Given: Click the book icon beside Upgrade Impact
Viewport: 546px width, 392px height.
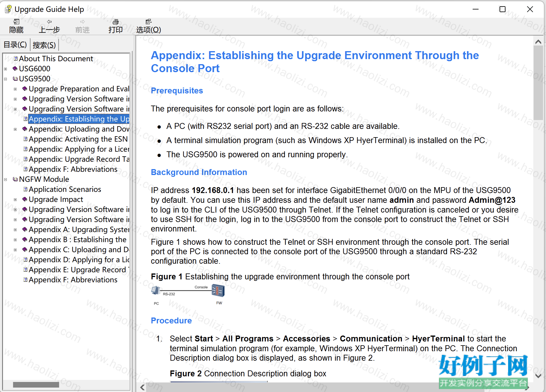Looking at the screenshot, I should pos(25,199).
